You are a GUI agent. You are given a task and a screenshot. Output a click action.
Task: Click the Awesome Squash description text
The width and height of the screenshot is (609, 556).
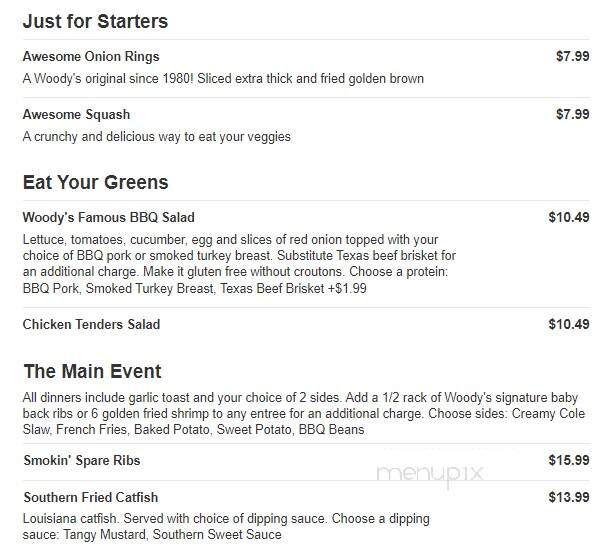[157, 137]
